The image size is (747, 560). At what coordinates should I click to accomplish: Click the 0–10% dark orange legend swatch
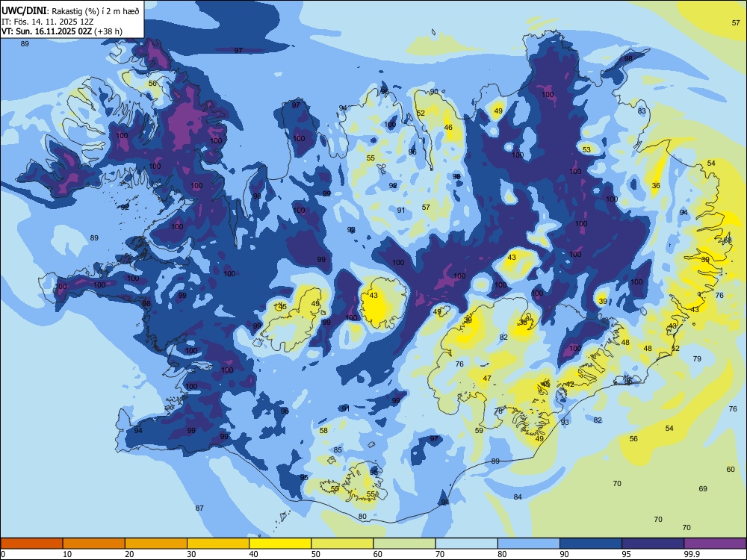(x=31, y=544)
